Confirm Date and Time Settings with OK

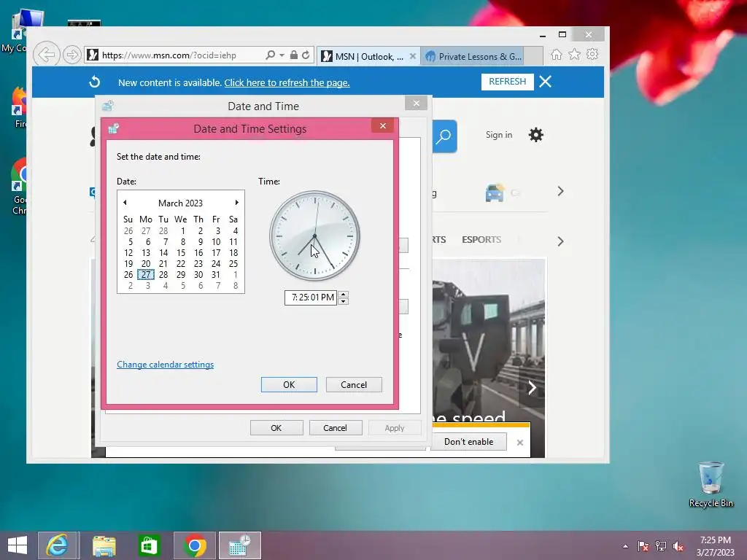click(289, 385)
